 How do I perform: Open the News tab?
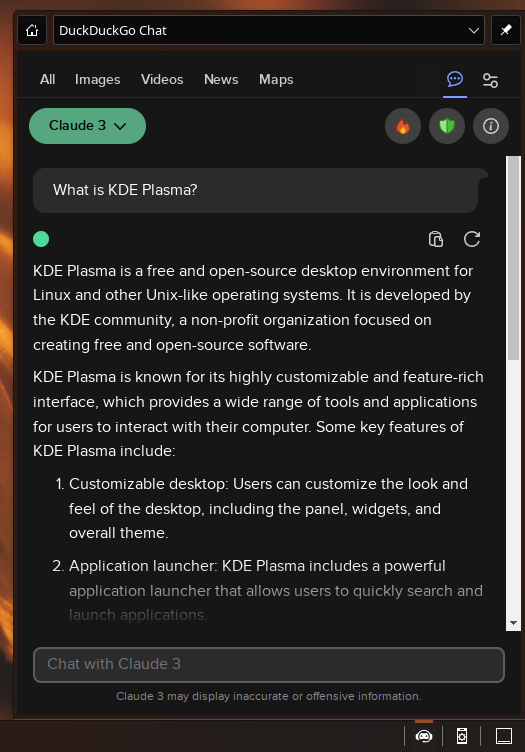click(221, 80)
